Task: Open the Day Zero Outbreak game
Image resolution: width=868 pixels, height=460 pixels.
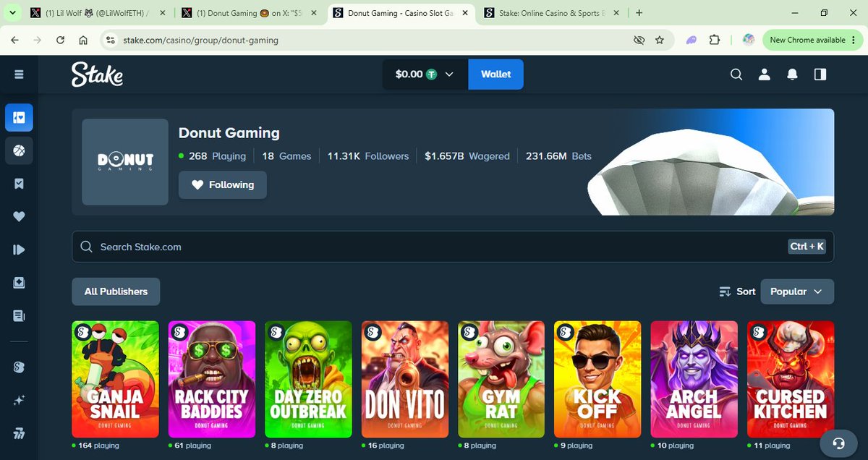Action: coord(308,380)
